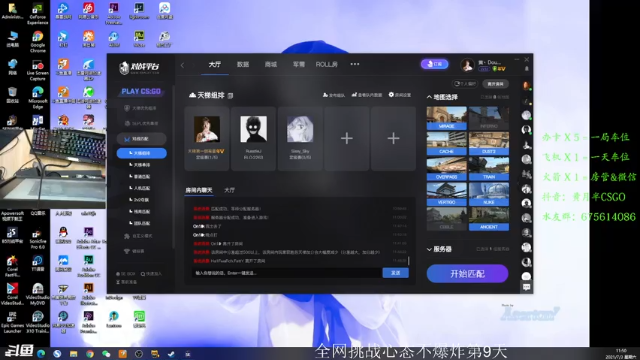Add a player to the fifth team slot
Image resolution: width=640 pixels, height=360 pixels.
point(393,138)
